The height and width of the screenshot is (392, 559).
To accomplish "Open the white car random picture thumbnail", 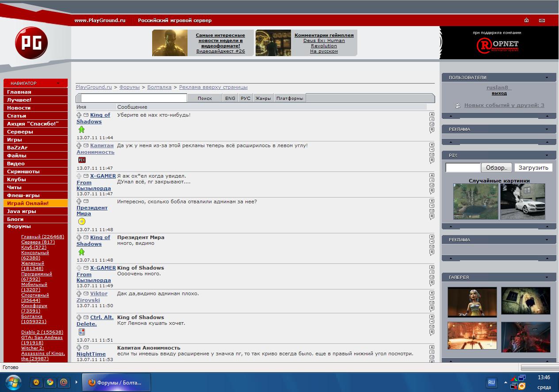I will point(522,202).
